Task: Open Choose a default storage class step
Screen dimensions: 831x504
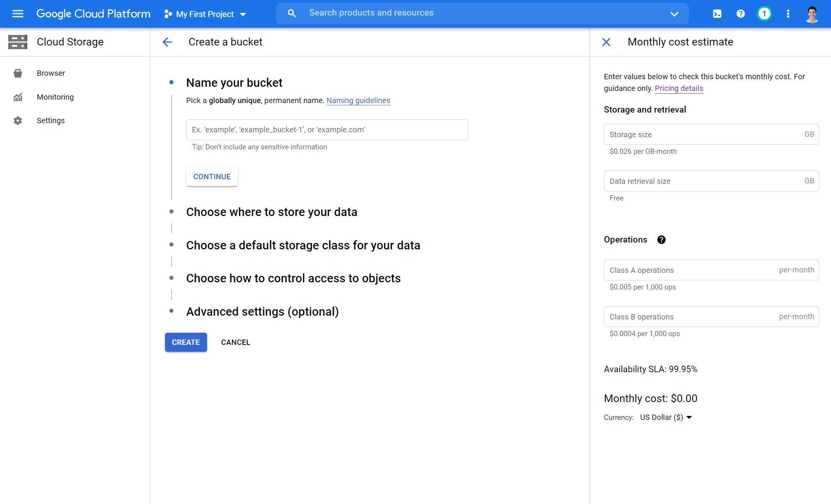Action: tap(303, 245)
